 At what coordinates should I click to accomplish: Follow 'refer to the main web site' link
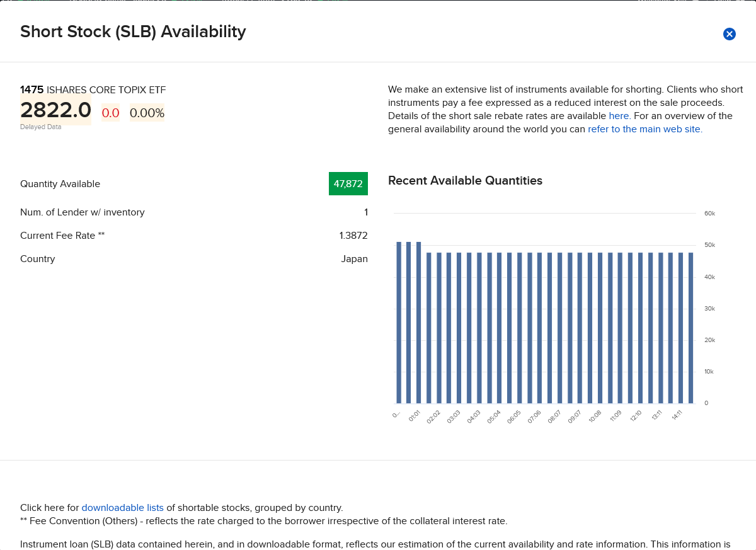click(644, 129)
